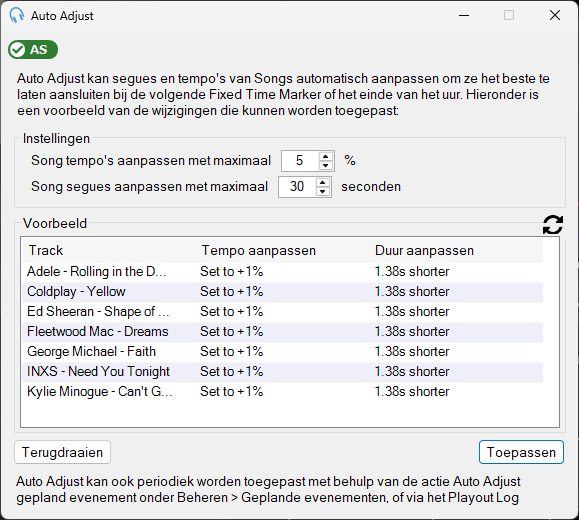
Task: Select the Ed Sheeran - Shape of ... row
Action: [282, 312]
